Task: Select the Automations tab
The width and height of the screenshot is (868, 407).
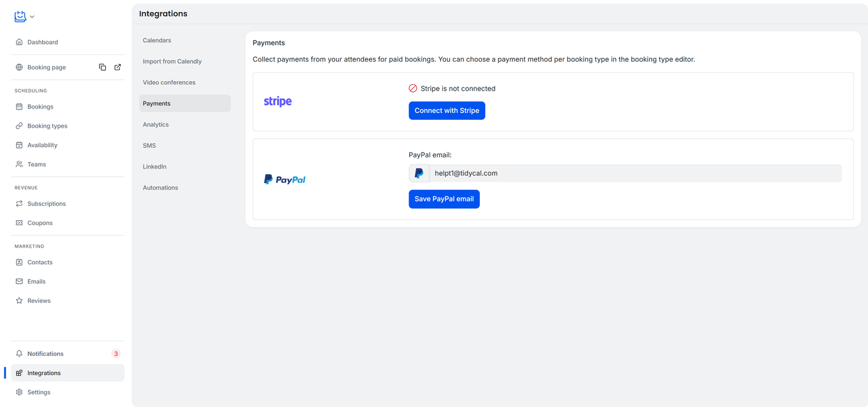Action: [185, 188]
